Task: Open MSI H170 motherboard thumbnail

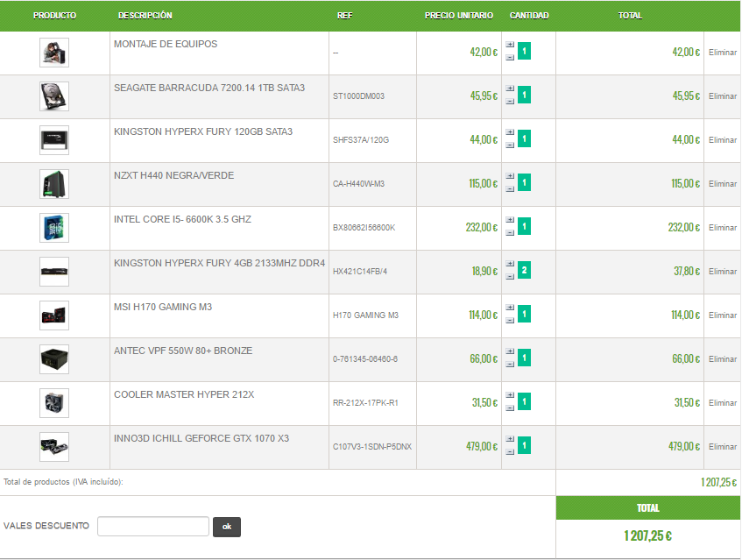Action: coord(54,315)
